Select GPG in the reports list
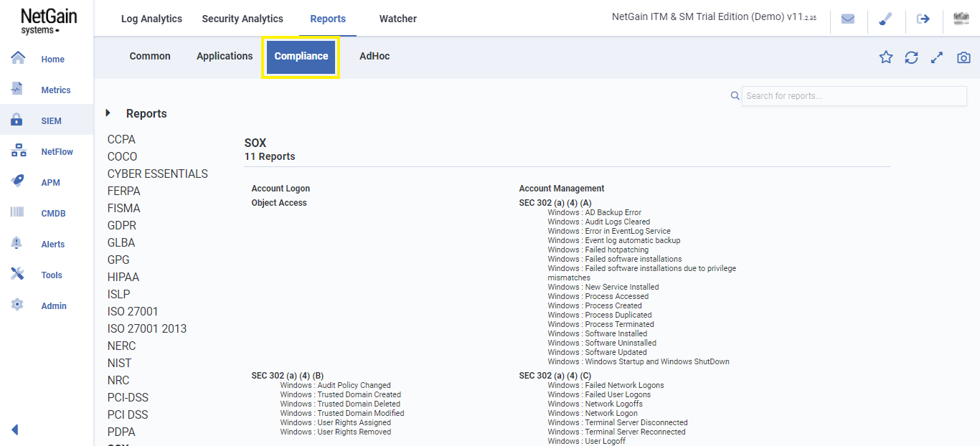Image resolution: width=980 pixels, height=446 pixels. tap(118, 260)
